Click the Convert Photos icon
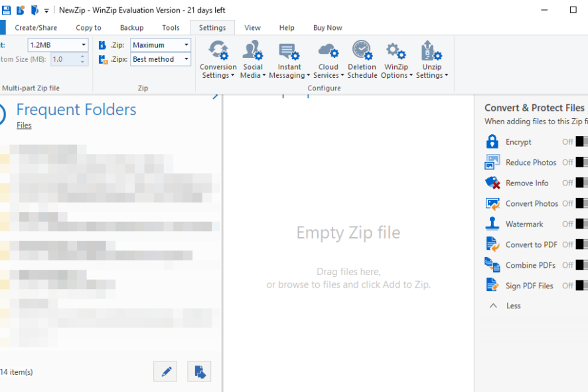The width and height of the screenshot is (588, 392). (492, 203)
